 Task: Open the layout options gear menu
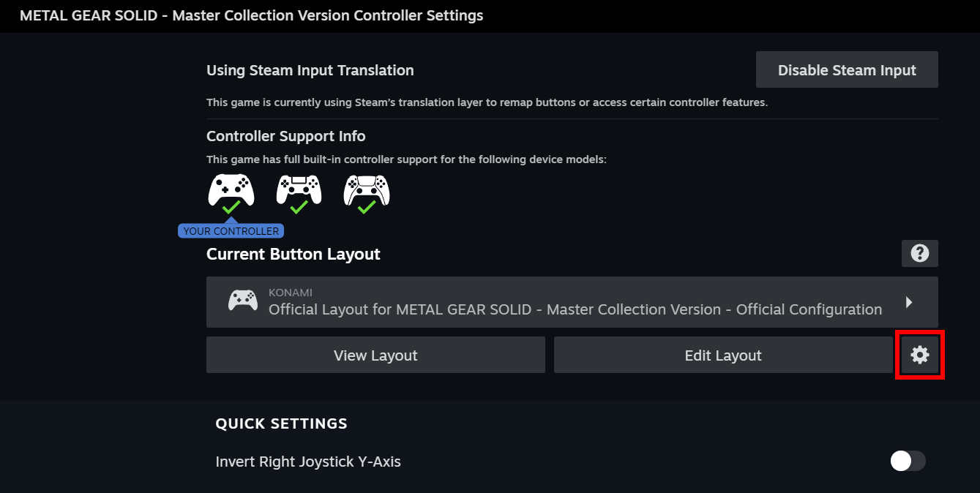pyautogui.click(x=920, y=355)
